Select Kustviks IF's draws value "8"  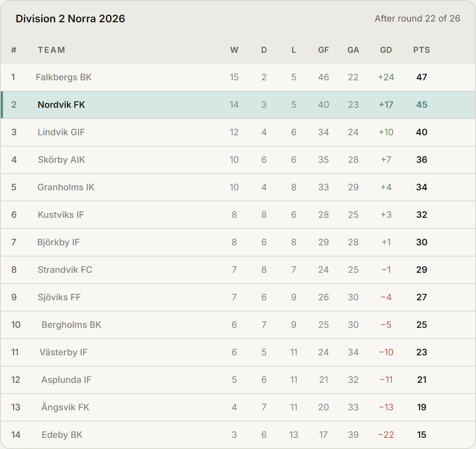click(264, 215)
